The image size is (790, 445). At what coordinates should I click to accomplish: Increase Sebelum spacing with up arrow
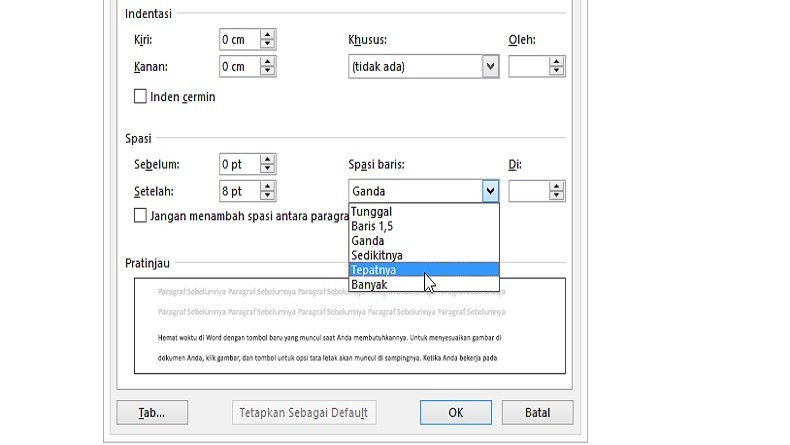point(267,159)
